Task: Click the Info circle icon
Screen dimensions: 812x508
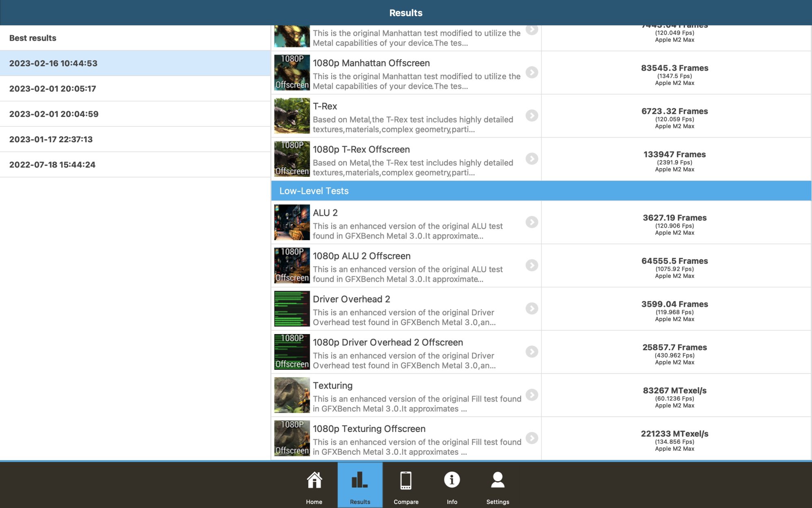Action: tap(451, 480)
